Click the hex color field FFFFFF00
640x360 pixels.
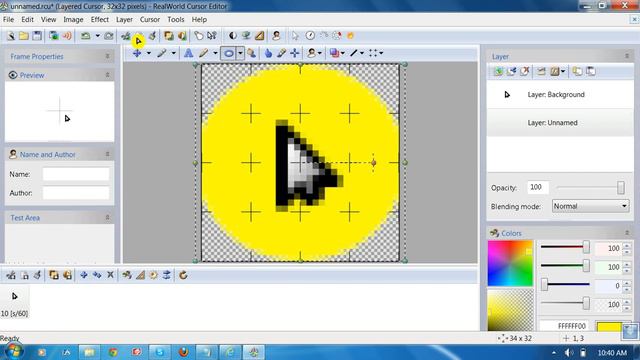pos(564,326)
